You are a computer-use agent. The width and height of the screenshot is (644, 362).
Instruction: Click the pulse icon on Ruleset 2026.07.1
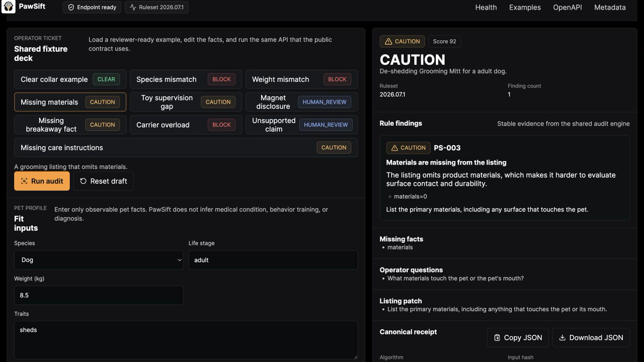[x=133, y=8]
